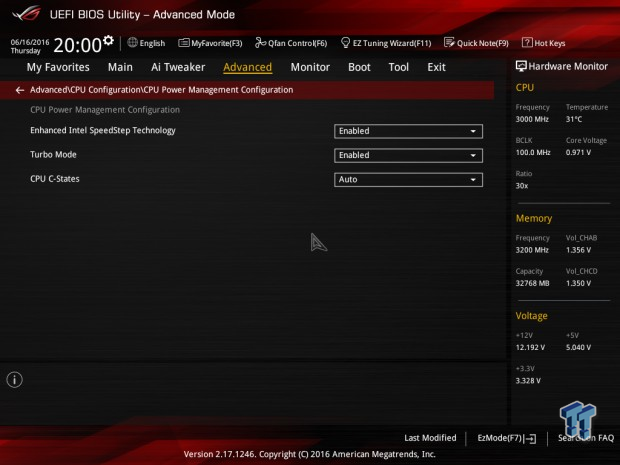Click the breadcrumb path Advanced\CPU Configuration
Image resolution: width=620 pixels, height=465 pixels.
pyautogui.click(x=85, y=90)
